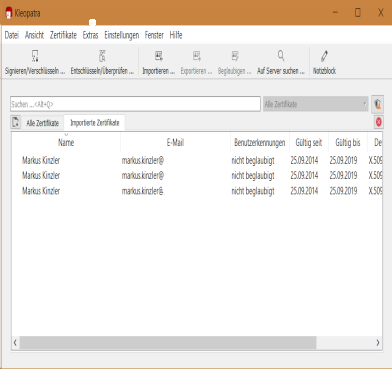
Task: Open the Extras menu
Action: pos(90,35)
